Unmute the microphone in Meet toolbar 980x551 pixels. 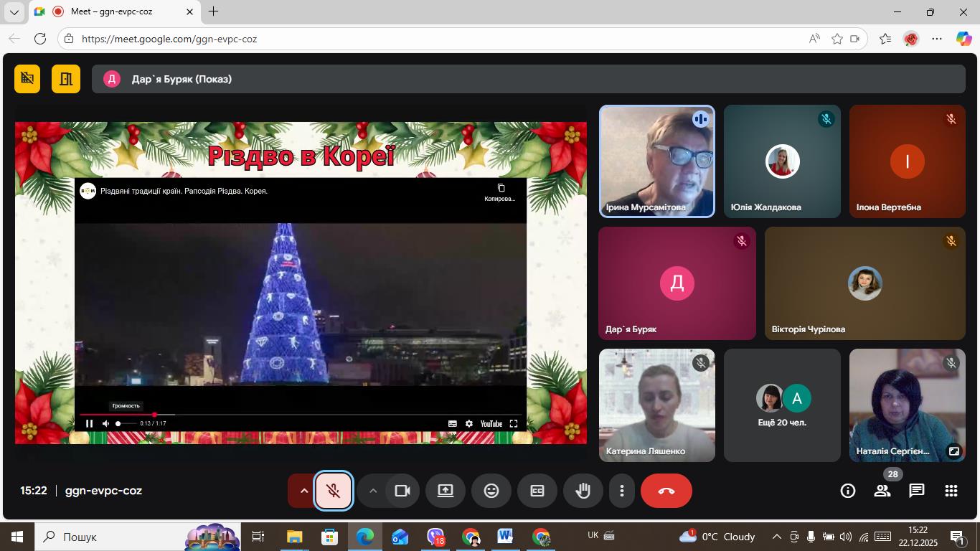click(334, 491)
